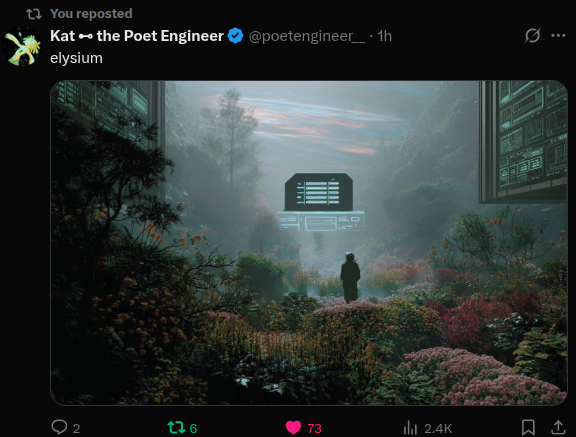The image size is (576, 437).
Task: Share post via upload arrow icon
Action: tap(558, 427)
